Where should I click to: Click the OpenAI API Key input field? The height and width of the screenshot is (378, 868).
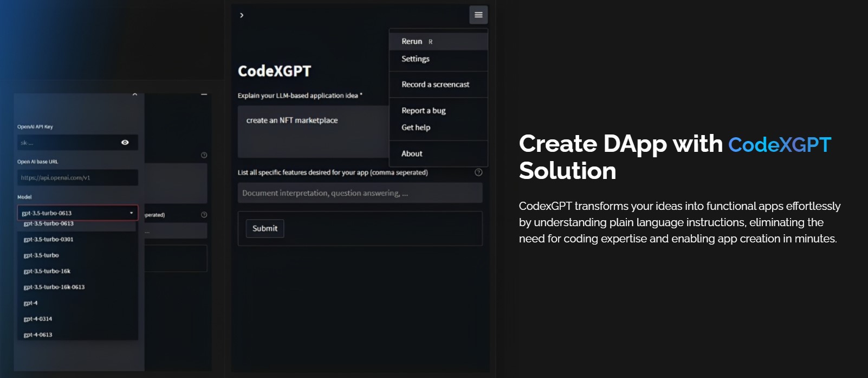(68, 143)
